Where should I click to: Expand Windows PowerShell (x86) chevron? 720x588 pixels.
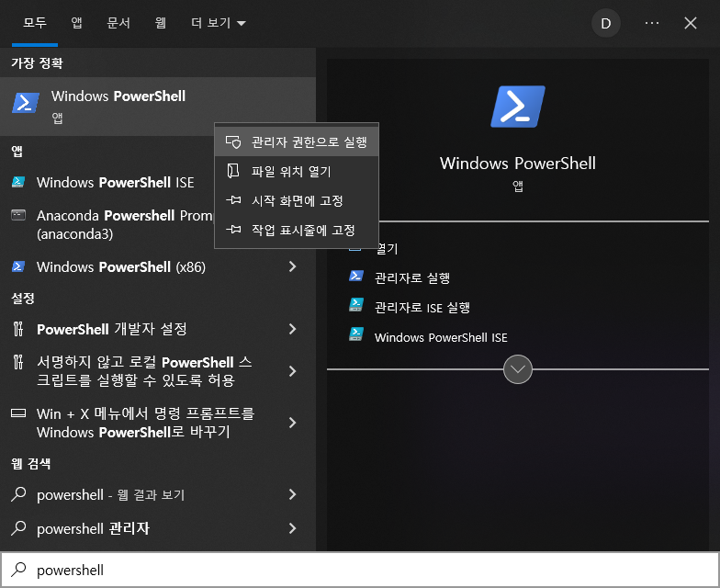292,266
